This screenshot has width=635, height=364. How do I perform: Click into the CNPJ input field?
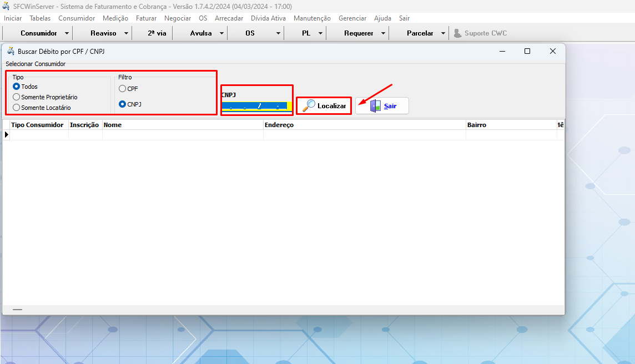click(x=254, y=105)
